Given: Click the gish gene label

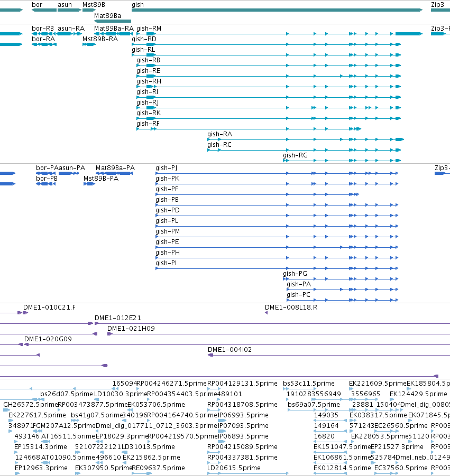Looking at the screenshot, I should click(137, 5).
